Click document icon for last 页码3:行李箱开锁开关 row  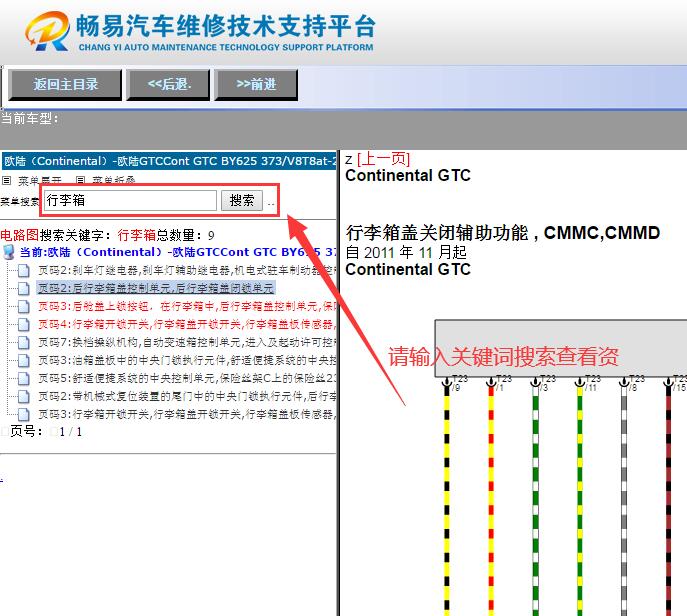(23, 414)
